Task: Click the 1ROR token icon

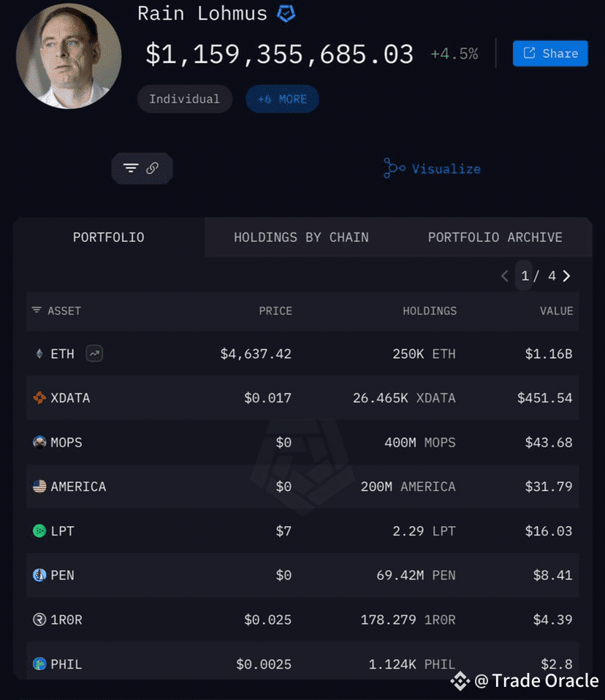Action: (x=39, y=620)
